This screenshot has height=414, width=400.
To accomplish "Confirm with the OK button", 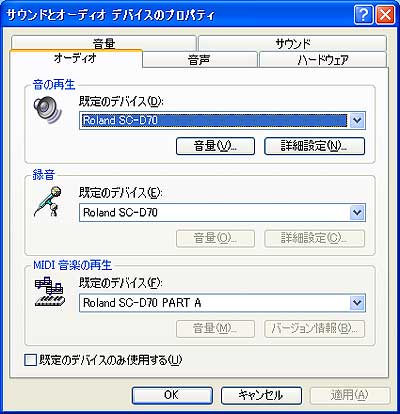I will click(172, 395).
